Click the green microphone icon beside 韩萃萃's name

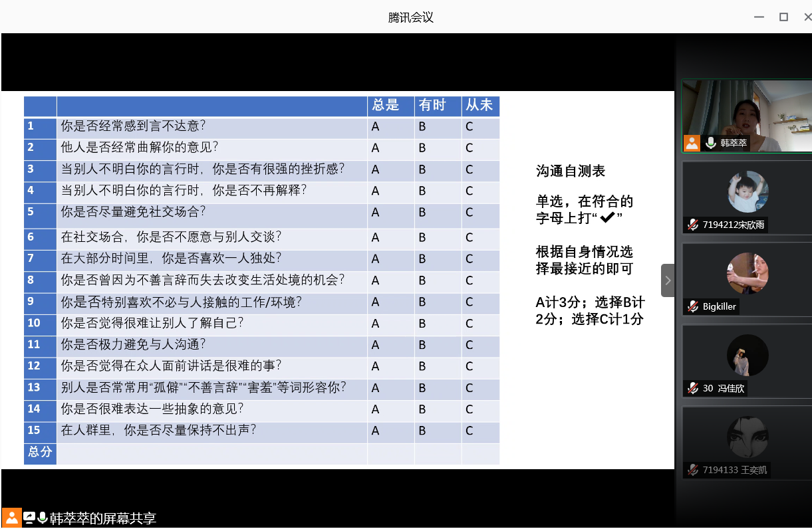point(711,143)
